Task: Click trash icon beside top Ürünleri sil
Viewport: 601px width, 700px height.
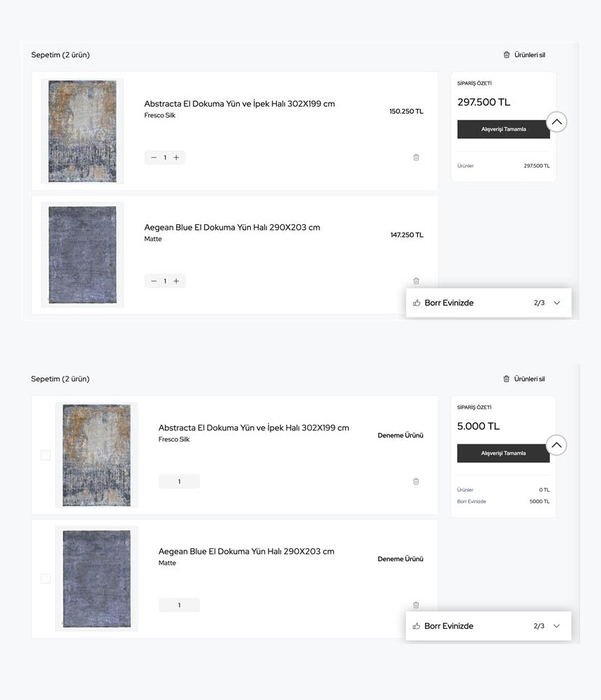Action: (507, 54)
